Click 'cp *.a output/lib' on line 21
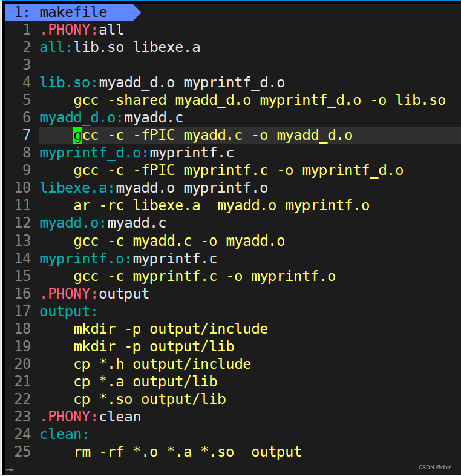 [146, 382]
